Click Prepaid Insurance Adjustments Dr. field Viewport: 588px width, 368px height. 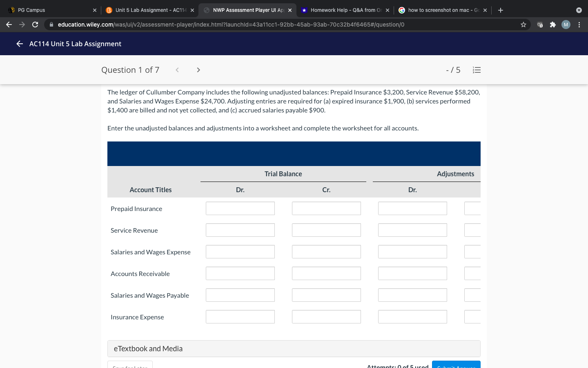tap(412, 209)
